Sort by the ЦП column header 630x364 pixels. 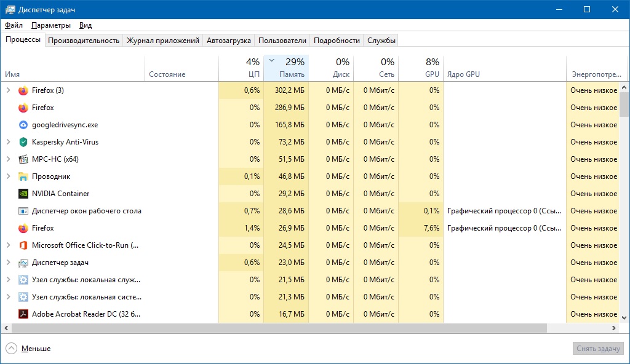tap(241, 68)
